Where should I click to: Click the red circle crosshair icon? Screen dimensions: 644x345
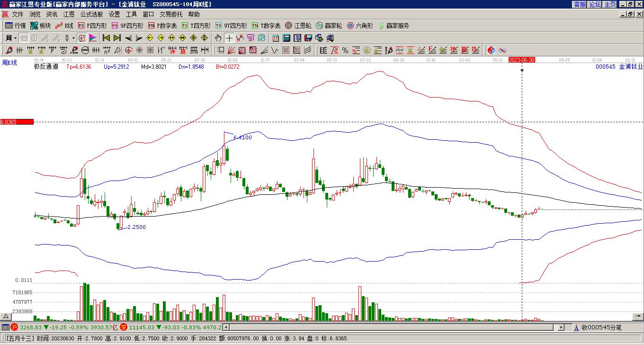pyautogui.click(x=128, y=50)
